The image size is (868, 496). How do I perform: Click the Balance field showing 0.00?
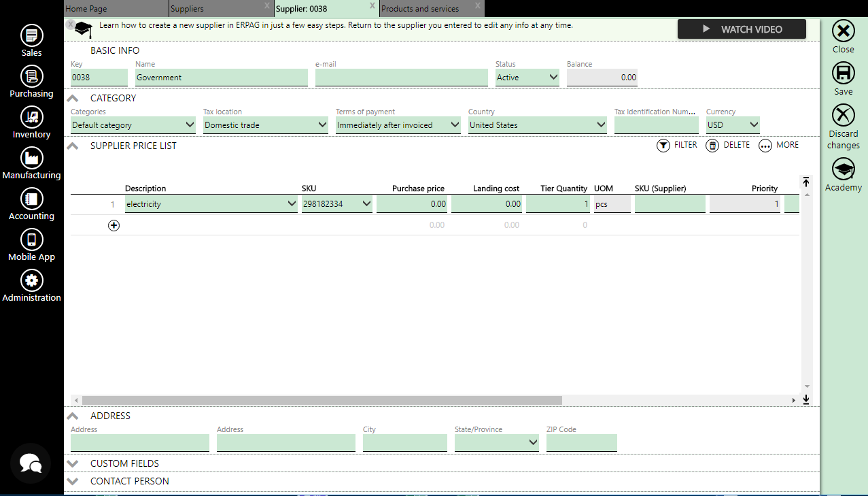602,78
